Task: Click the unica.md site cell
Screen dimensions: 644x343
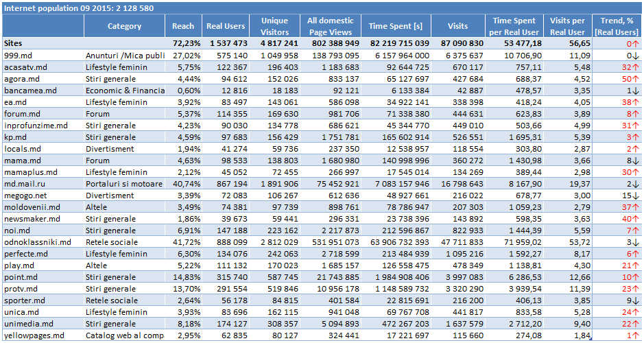Action: pyautogui.click(x=43, y=312)
